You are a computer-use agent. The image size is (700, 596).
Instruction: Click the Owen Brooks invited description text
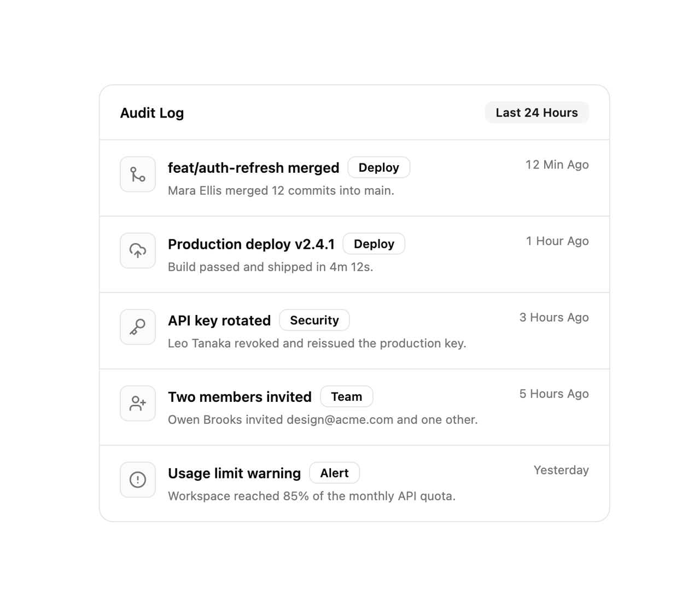pos(323,419)
